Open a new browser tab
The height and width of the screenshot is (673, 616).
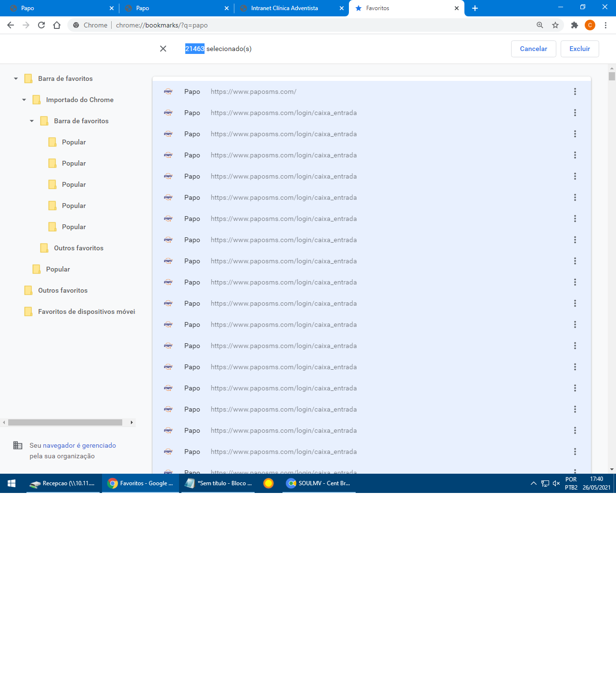pos(475,8)
